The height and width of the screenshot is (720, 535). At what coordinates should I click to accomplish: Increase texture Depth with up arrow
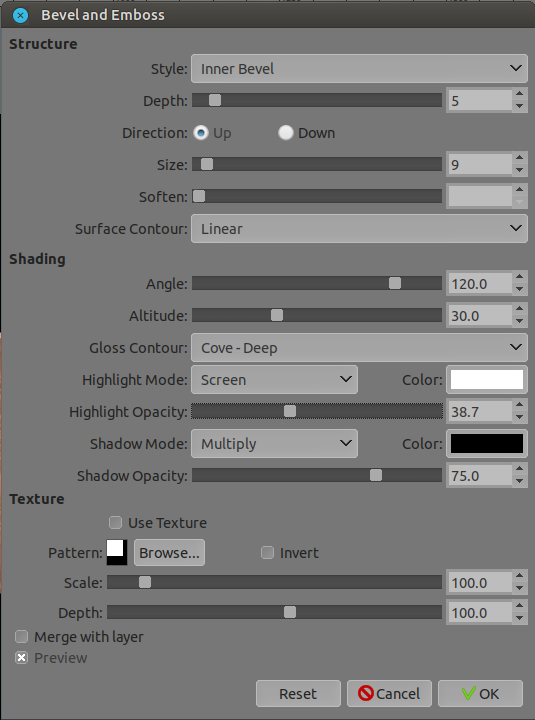pyautogui.click(x=520, y=607)
